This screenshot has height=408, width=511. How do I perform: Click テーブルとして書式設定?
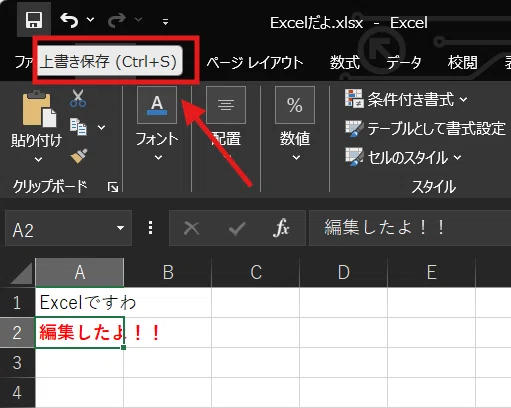pos(425,128)
